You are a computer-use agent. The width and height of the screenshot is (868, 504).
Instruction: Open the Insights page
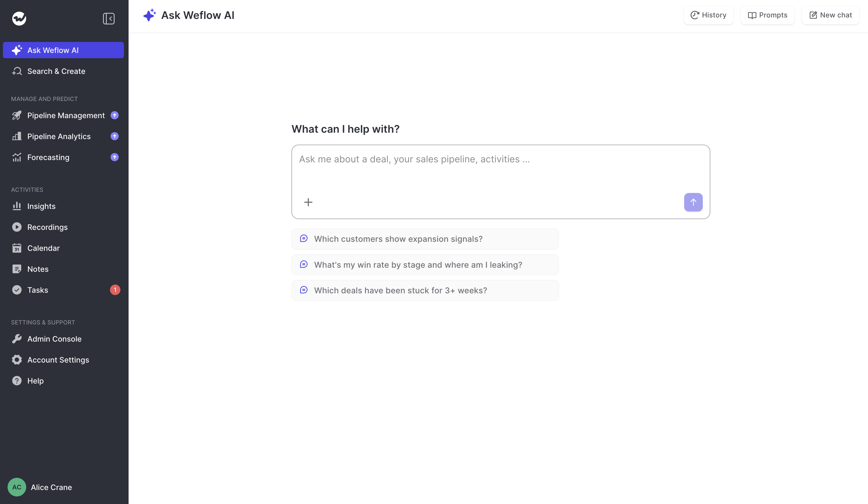[63, 206]
